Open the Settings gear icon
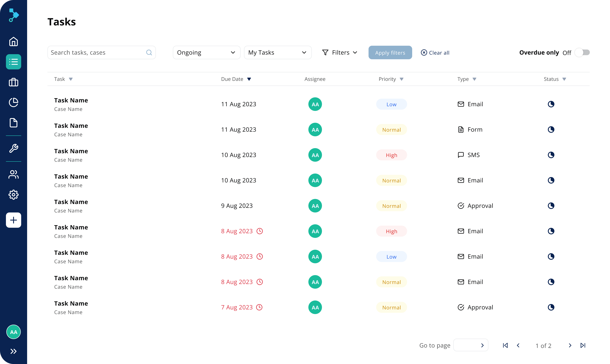Screen dimensions: 610x364 [x=14, y=195]
